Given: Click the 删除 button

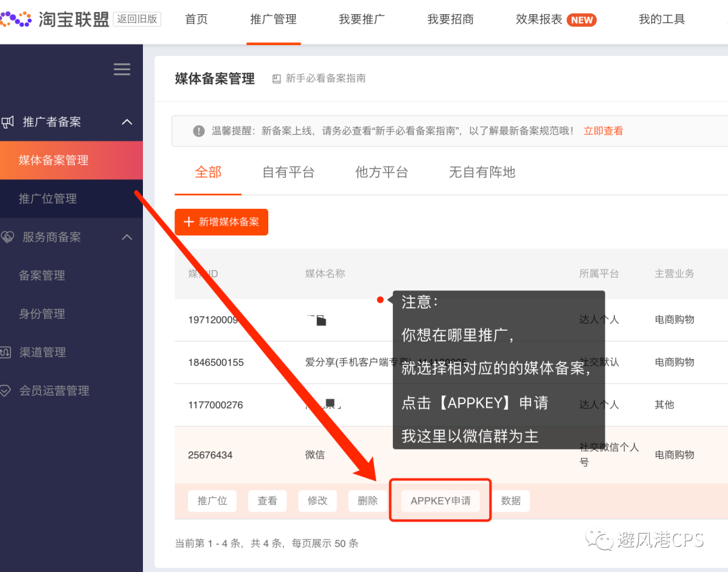Looking at the screenshot, I should [x=368, y=501].
